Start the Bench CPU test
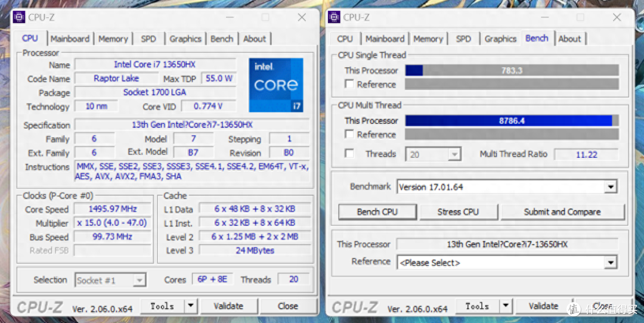The image size is (644, 323). pyautogui.click(x=377, y=212)
